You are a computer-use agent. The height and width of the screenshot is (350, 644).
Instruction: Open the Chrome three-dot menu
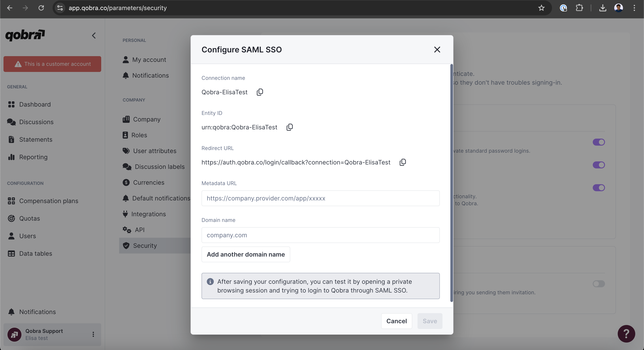[x=634, y=8]
